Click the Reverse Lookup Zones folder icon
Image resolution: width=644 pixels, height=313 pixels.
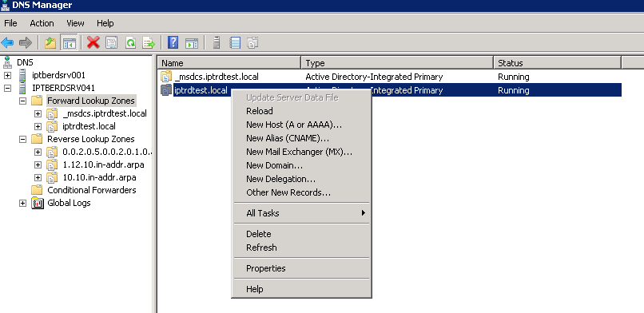37,139
